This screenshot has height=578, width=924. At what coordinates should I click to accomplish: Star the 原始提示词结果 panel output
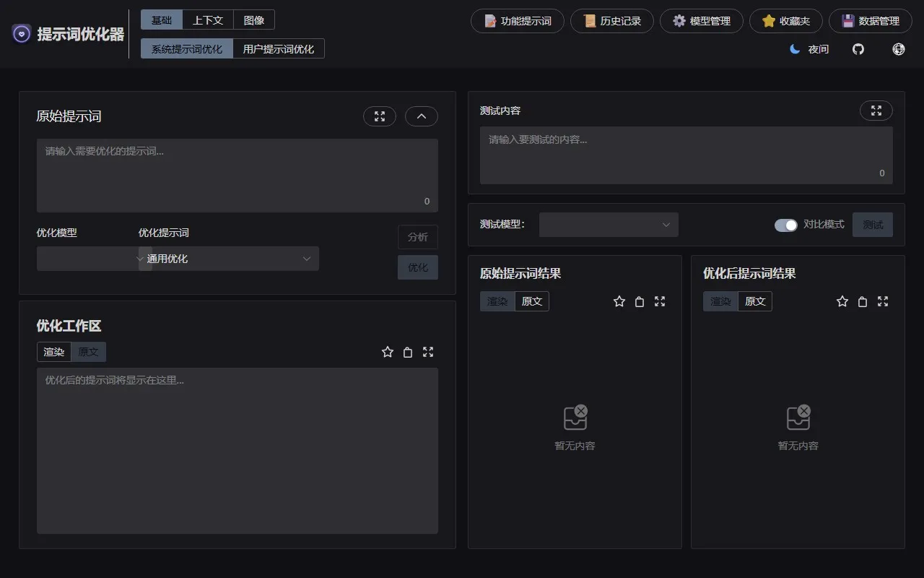(x=619, y=301)
